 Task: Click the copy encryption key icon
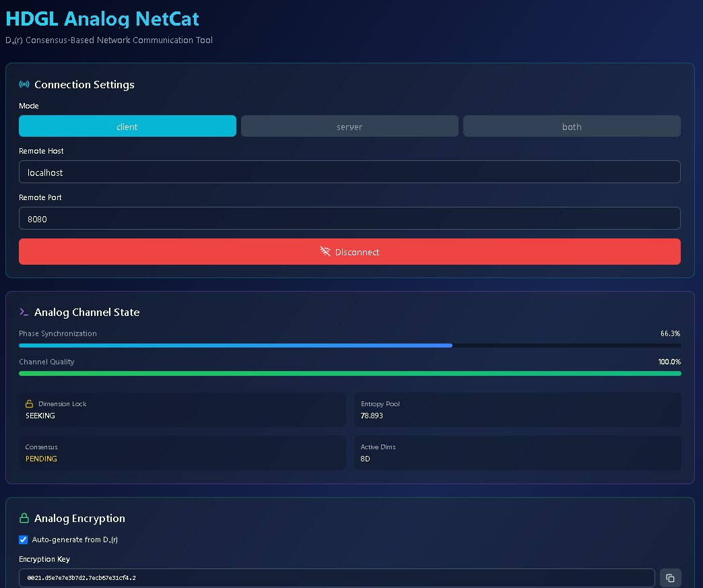(670, 578)
